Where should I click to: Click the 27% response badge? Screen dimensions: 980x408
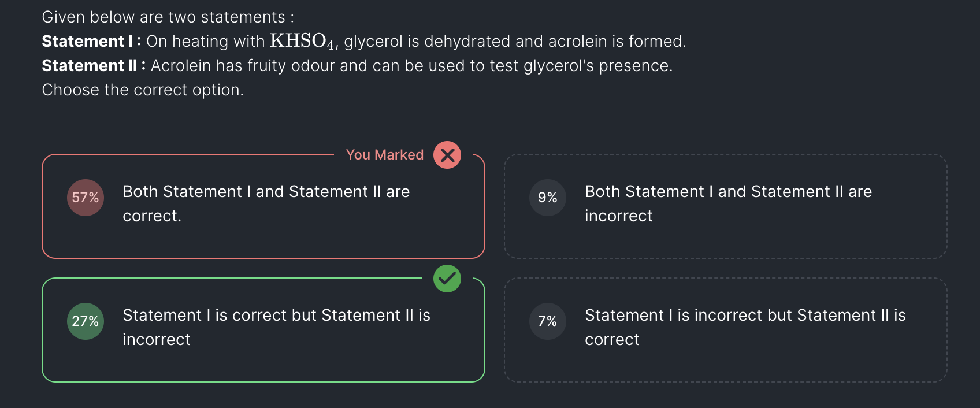[86, 321]
